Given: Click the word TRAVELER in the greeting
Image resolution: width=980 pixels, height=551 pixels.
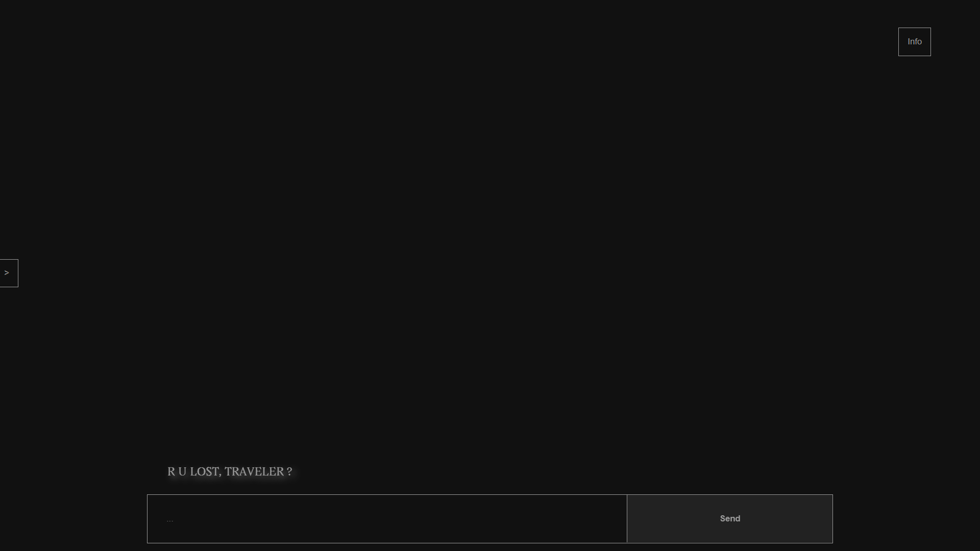Looking at the screenshot, I should (254, 472).
